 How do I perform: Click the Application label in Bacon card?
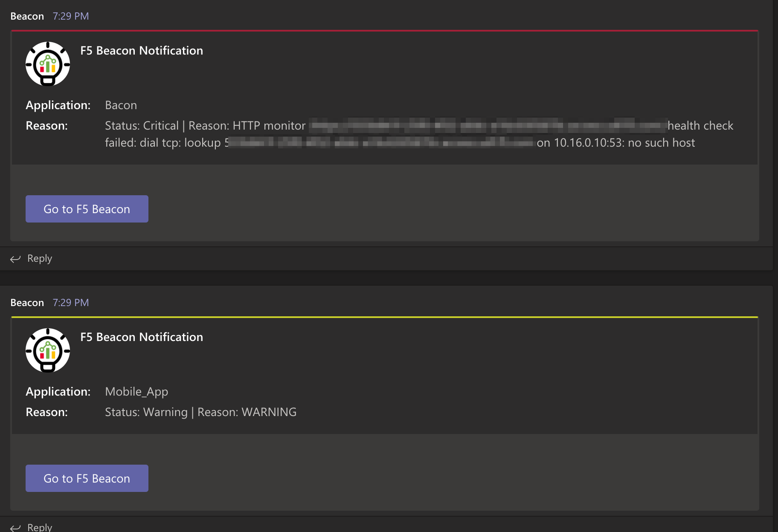[58, 105]
